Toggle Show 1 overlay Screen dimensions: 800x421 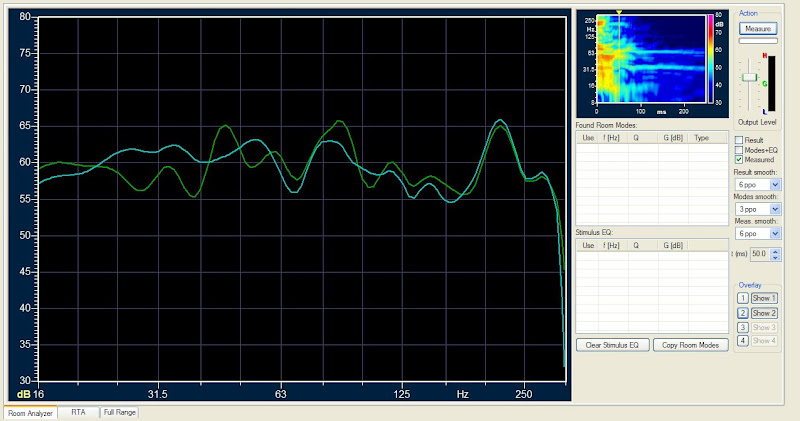tap(764, 298)
